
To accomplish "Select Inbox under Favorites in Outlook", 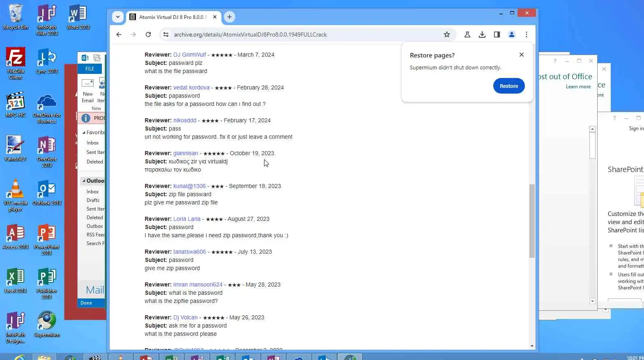I will click(93, 143).
